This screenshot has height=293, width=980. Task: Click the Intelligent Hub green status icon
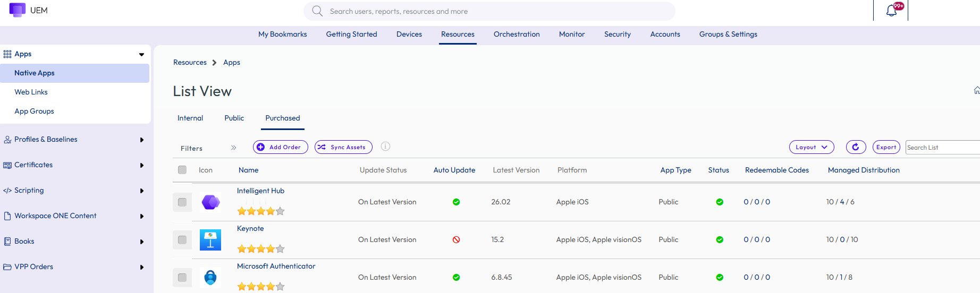click(720, 202)
